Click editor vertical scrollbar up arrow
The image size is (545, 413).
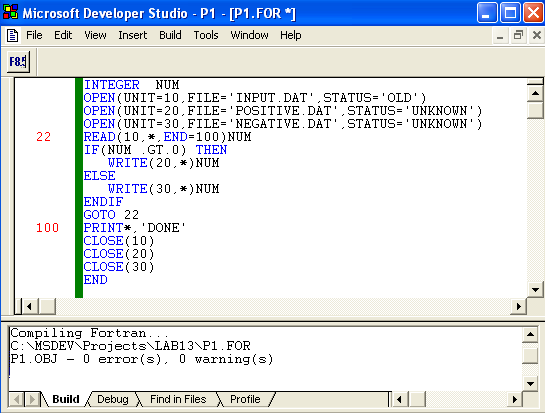point(535,93)
